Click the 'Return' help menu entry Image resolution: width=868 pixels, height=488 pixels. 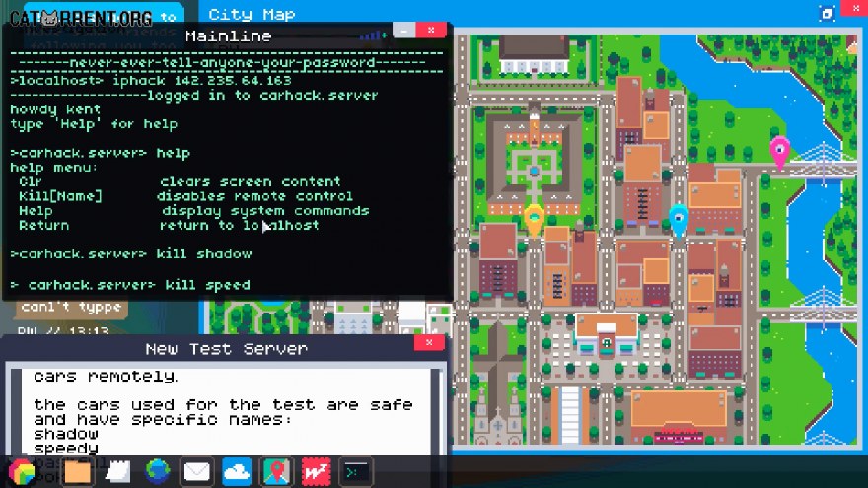click(x=43, y=225)
